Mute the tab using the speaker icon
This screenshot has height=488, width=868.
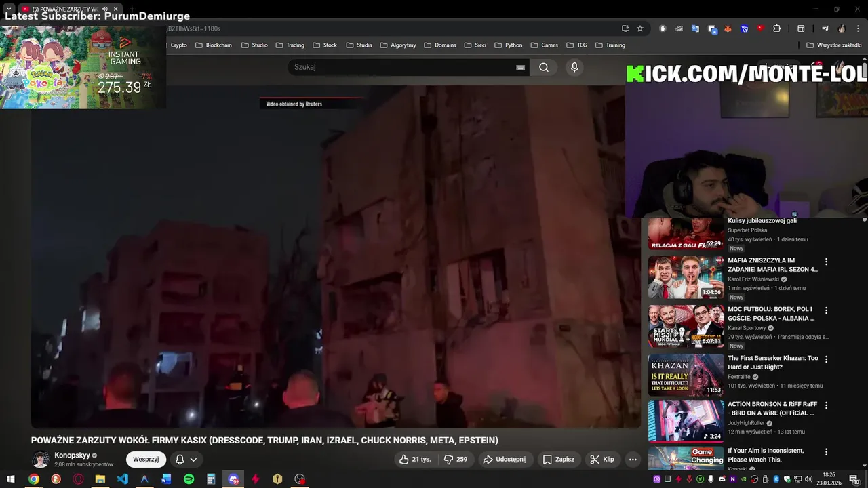coord(104,9)
